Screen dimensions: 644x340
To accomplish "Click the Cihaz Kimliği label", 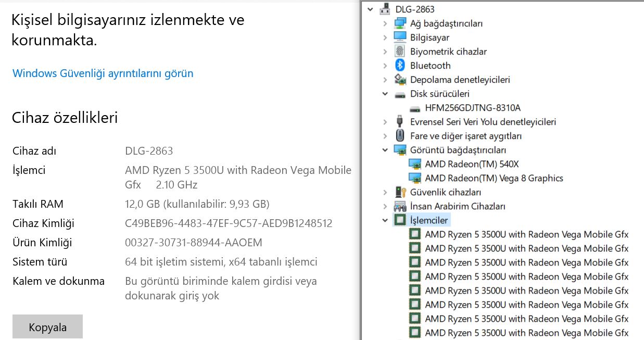I will (x=43, y=223).
